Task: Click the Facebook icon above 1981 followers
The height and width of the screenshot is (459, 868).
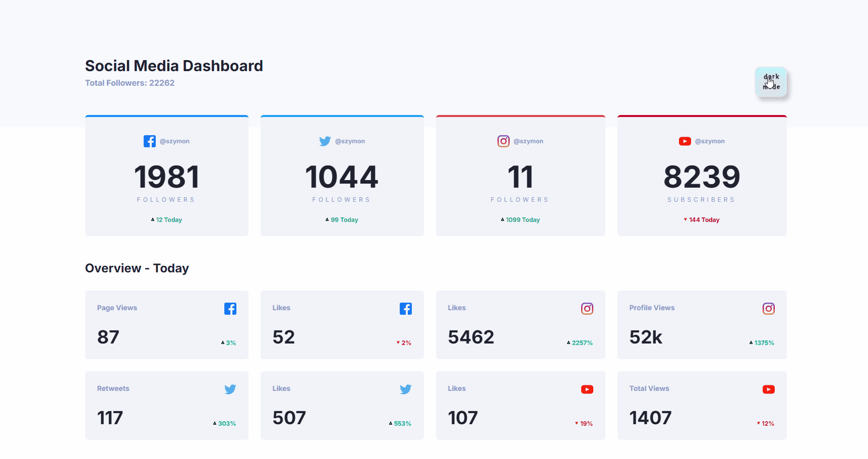Action: (150, 141)
